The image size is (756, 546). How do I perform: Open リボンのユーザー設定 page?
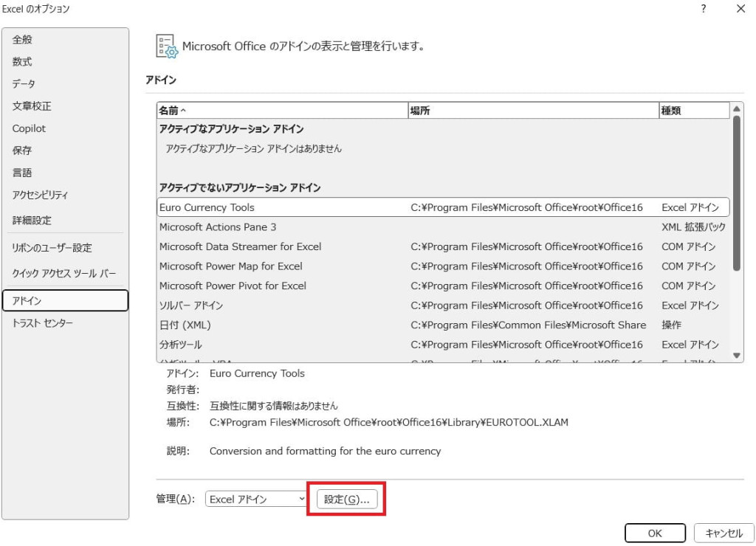coord(52,248)
